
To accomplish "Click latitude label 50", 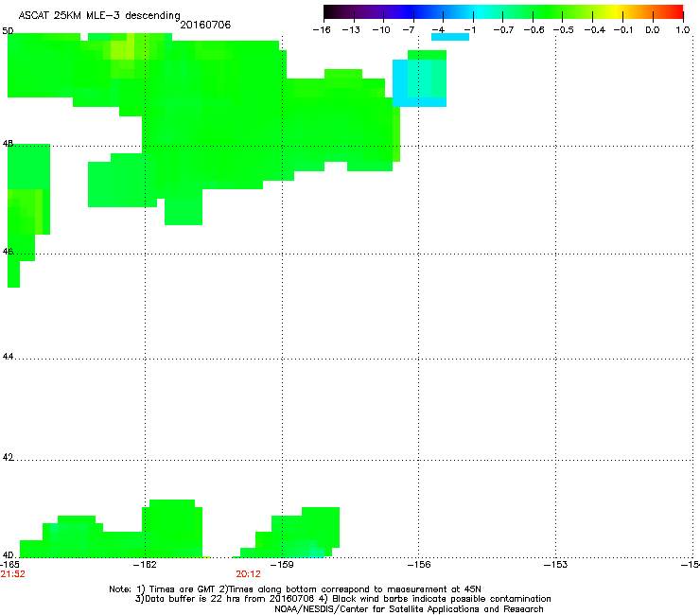I will [x=8, y=31].
